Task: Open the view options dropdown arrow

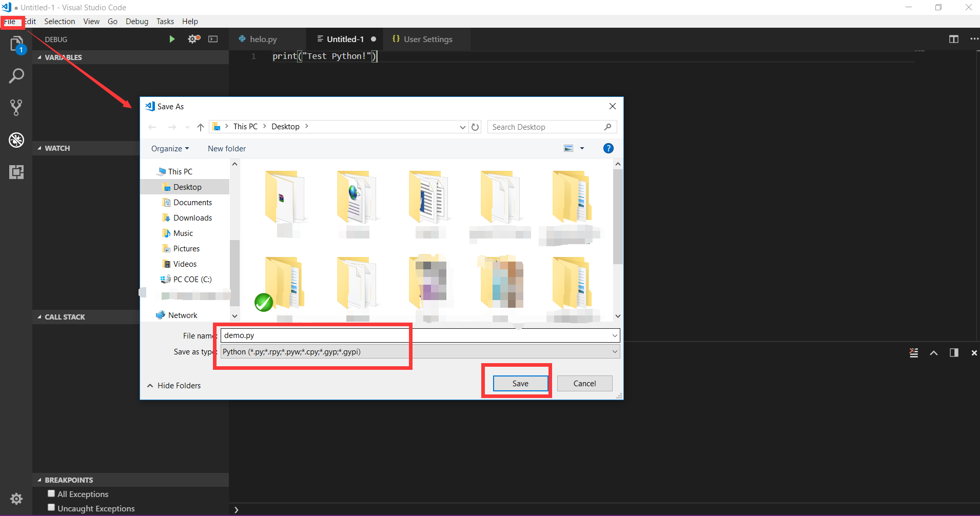Action: click(x=582, y=148)
